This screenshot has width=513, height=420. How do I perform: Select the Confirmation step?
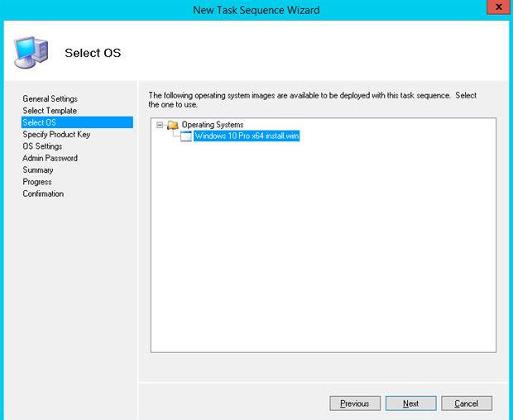click(x=43, y=193)
